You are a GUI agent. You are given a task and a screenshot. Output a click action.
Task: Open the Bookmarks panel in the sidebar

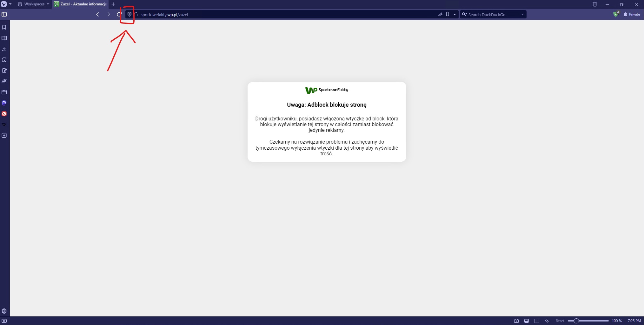4,27
